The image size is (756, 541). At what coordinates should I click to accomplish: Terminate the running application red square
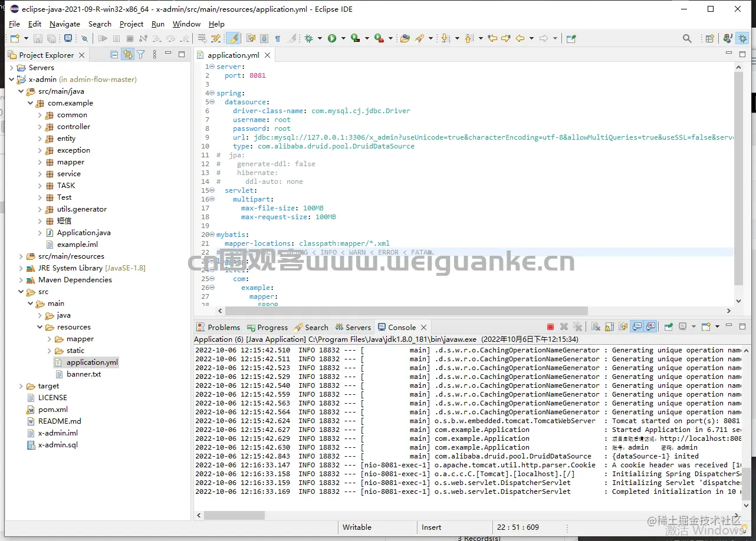[x=550, y=326]
